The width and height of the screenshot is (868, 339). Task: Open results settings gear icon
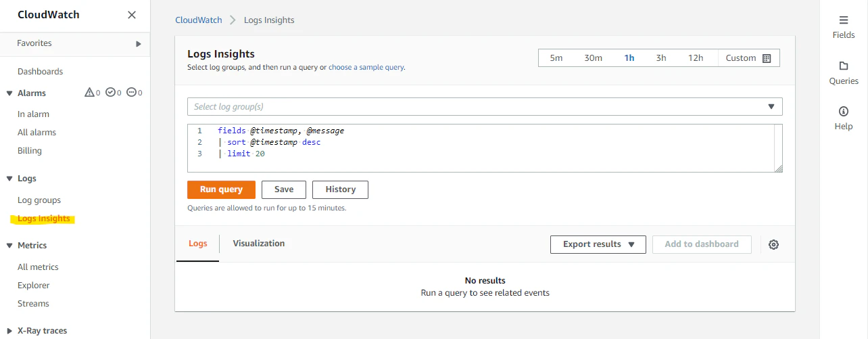click(x=774, y=244)
